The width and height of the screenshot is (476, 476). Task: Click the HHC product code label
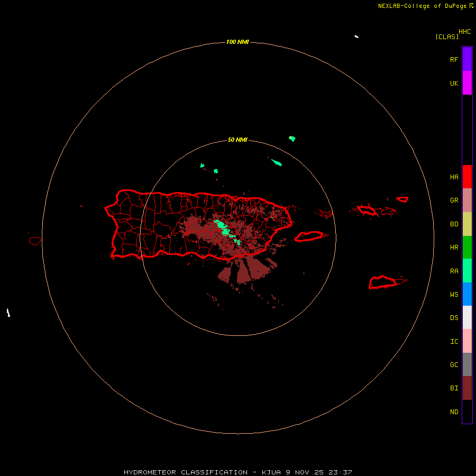point(465,32)
